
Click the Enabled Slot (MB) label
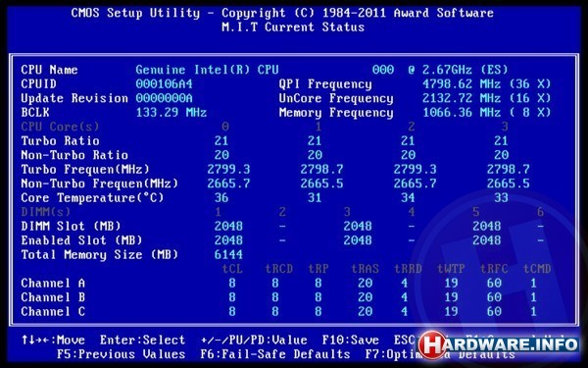click(81, 240)
